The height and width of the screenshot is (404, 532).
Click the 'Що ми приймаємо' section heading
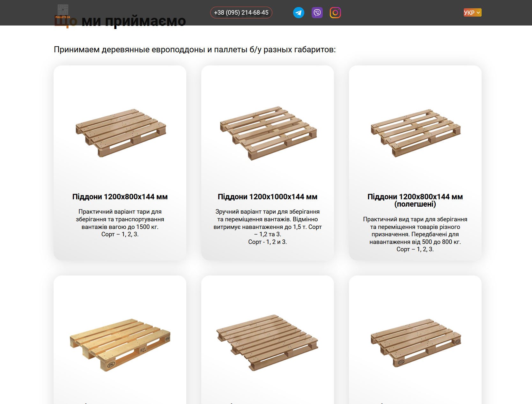(x=120, y=21)
